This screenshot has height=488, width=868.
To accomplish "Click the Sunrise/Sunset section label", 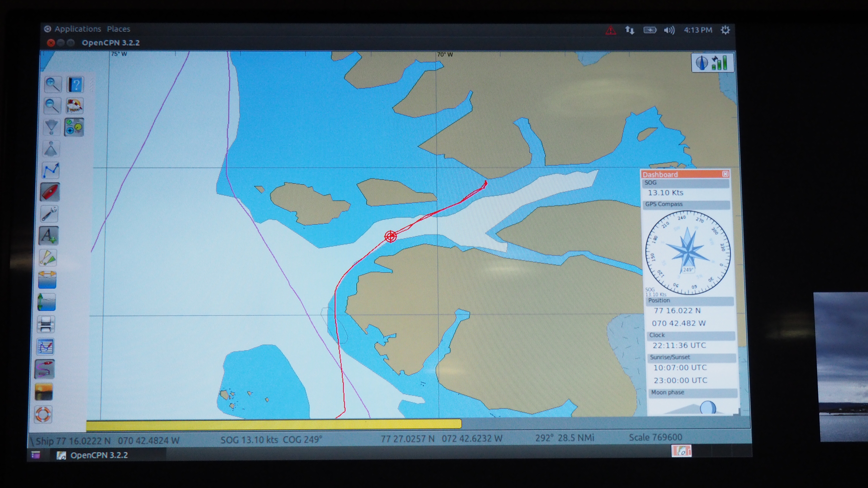I will 670,357.
